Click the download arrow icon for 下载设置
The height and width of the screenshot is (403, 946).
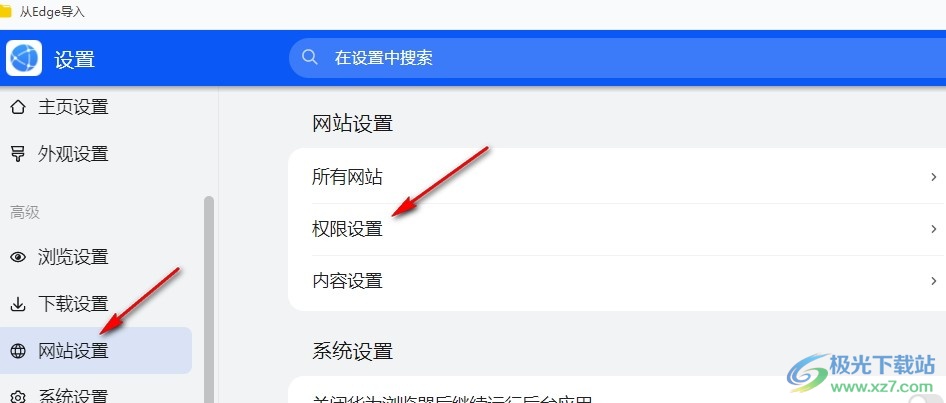[18, 304]
